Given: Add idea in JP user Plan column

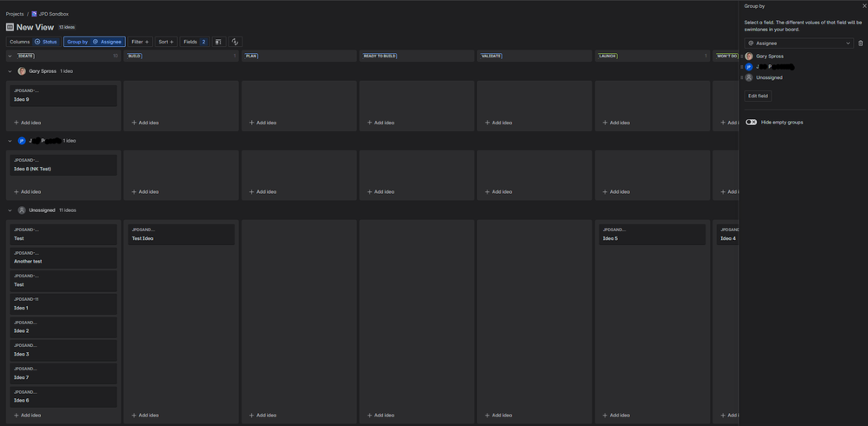Looking at the screenshot, I should (x=263, y=192).
